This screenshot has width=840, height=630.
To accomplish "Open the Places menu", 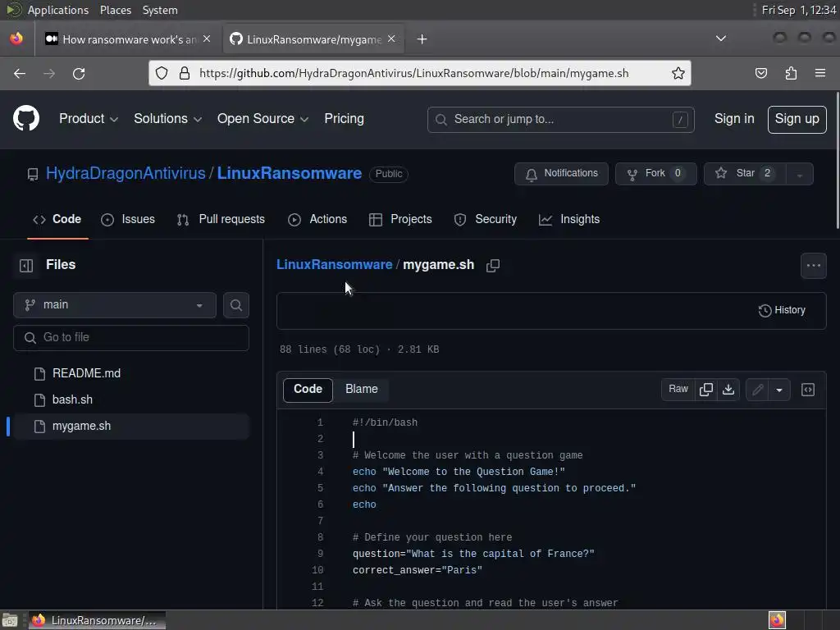I will coord(116,10).
